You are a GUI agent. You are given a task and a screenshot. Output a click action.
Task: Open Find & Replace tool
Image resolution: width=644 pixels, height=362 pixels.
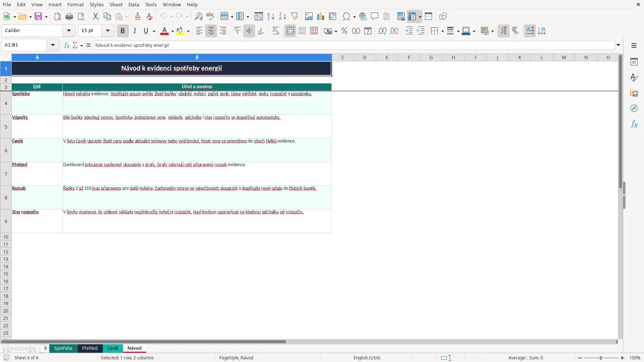coord(199,17)
